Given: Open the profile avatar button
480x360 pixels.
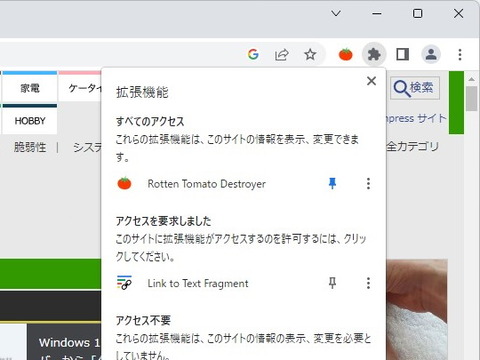Looking at the screenshot, I should (x=431, y=54).
